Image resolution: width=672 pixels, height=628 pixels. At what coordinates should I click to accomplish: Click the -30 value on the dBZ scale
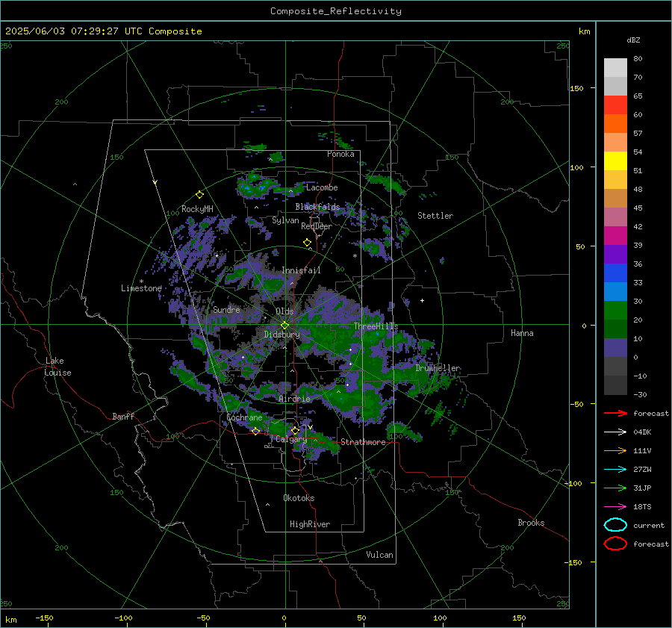click(640, 394)
